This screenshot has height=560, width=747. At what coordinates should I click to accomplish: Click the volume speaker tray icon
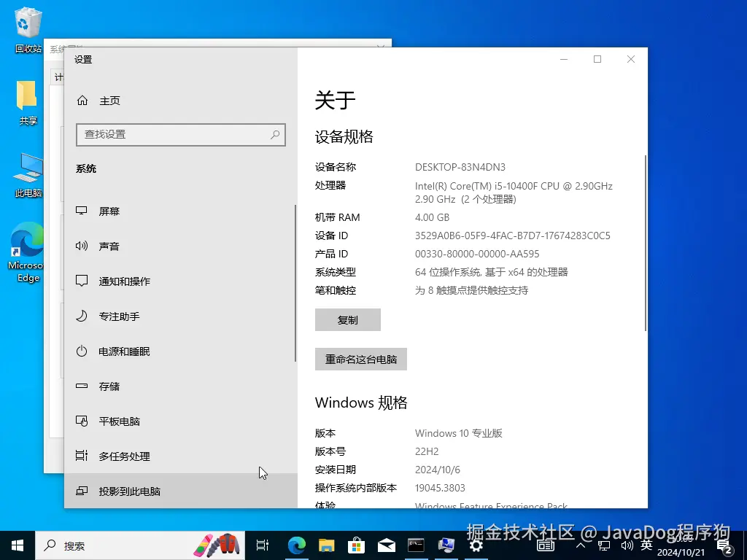627,545
